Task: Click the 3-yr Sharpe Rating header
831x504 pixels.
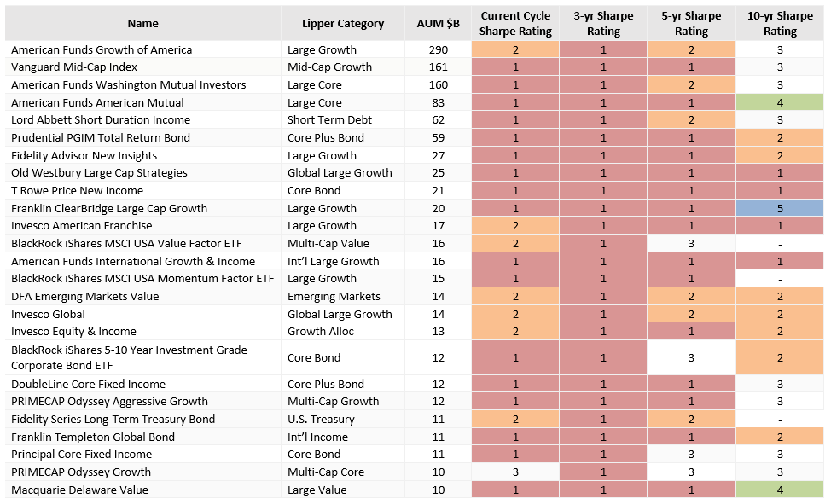Action: pos(603,24)
